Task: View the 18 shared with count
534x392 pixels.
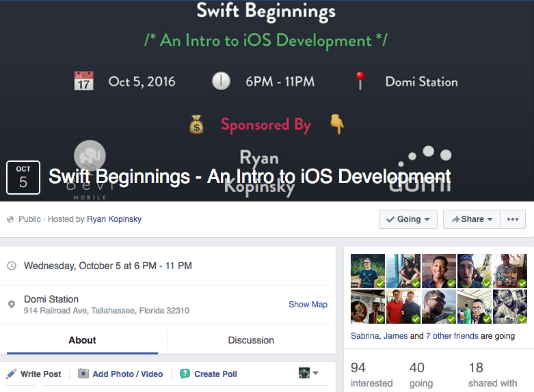Action: click(492, 375)
